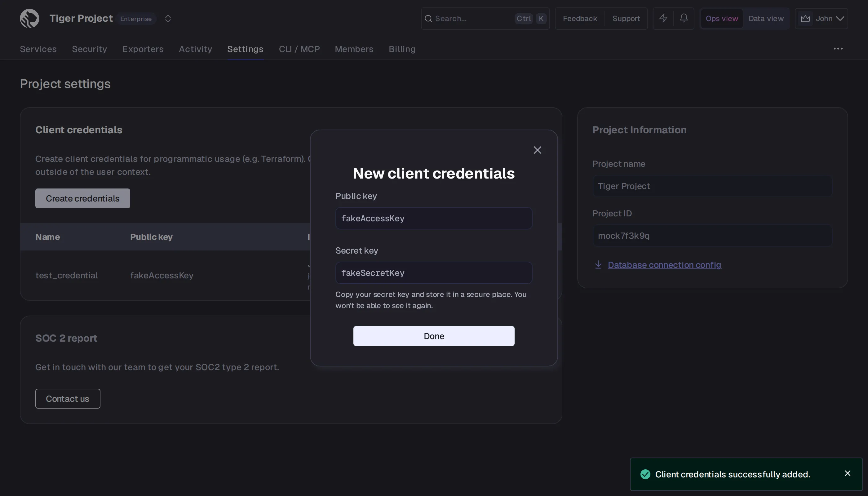Click the Tiger logo icon
The image size is (868, 496).
coord(29,18)
